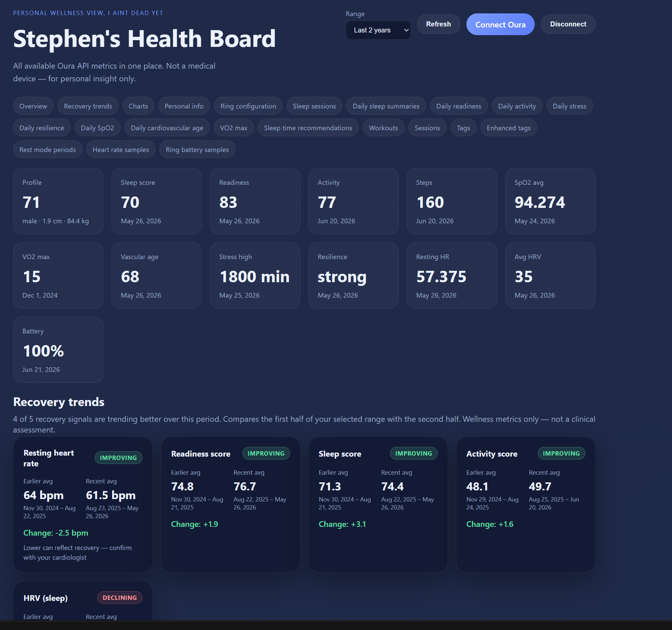Select the Rest mode periods pill
The image size is (672, 630).
coord(48,149)
